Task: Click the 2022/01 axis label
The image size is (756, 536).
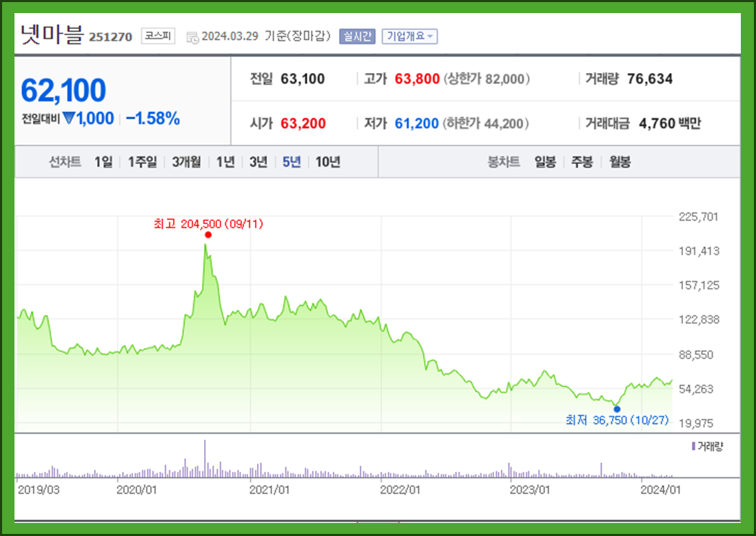Action: (x=400, y=490)
